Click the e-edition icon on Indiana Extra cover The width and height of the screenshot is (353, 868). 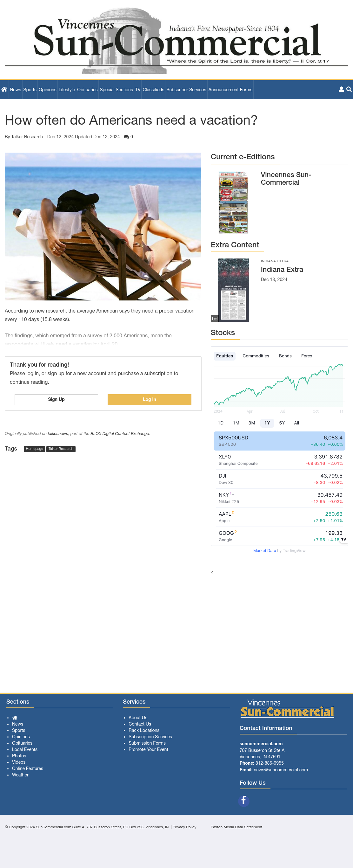pyautogui.click(x=215, y=318)
